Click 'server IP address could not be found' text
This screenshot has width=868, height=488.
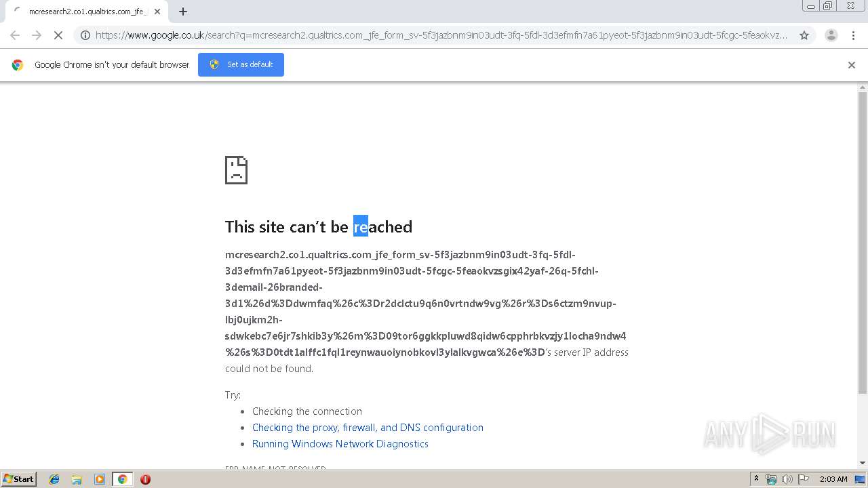click(x=427, y=361)
